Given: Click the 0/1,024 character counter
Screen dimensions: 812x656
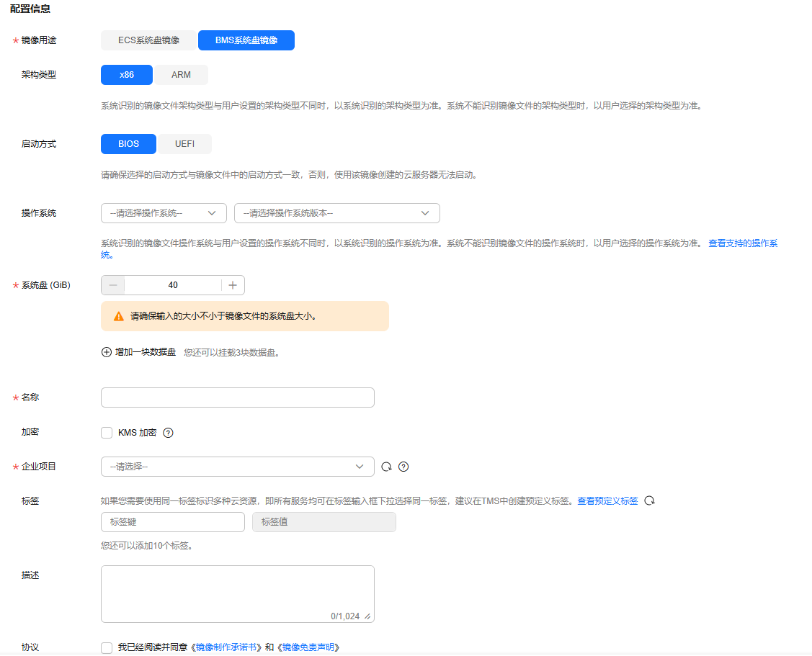Looking at the screenshot, I should click(345, 616).
